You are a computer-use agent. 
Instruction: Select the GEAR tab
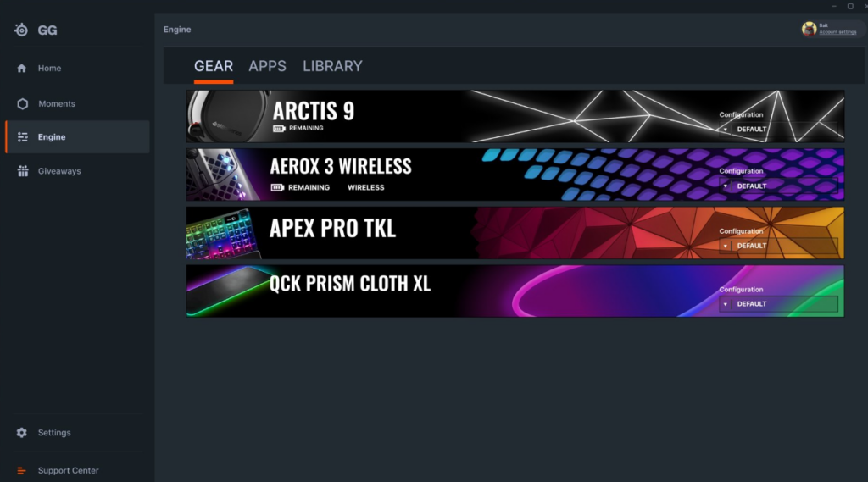214,66
